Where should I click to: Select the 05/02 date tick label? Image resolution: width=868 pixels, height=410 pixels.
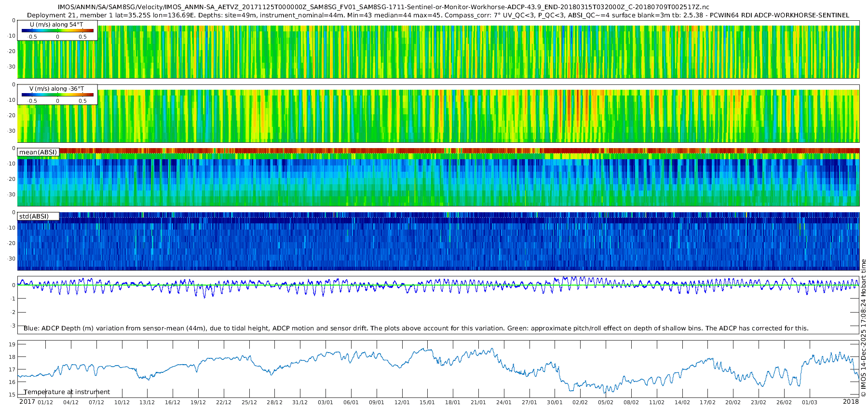pos(606,402)
